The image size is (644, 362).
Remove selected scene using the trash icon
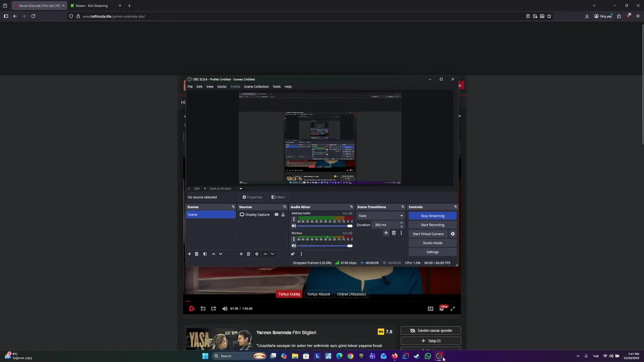point(197,254)
